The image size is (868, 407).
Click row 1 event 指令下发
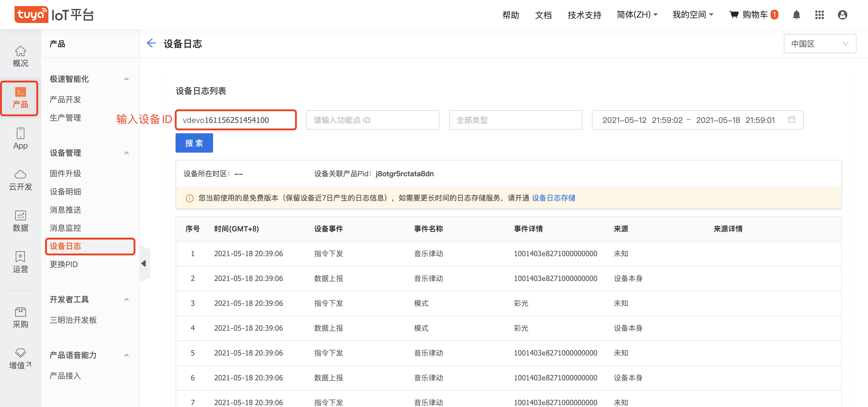(329, 253)
